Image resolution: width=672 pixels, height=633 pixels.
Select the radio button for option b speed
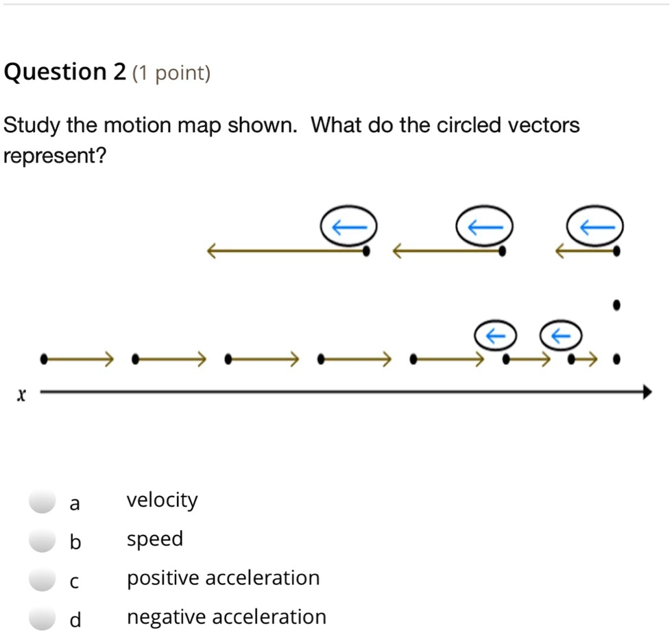[42, 542]
